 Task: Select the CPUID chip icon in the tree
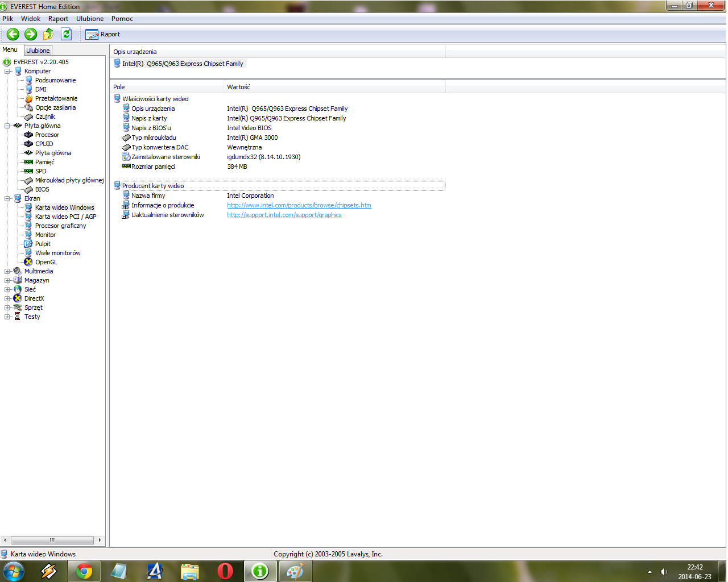[x=28, y=144]
